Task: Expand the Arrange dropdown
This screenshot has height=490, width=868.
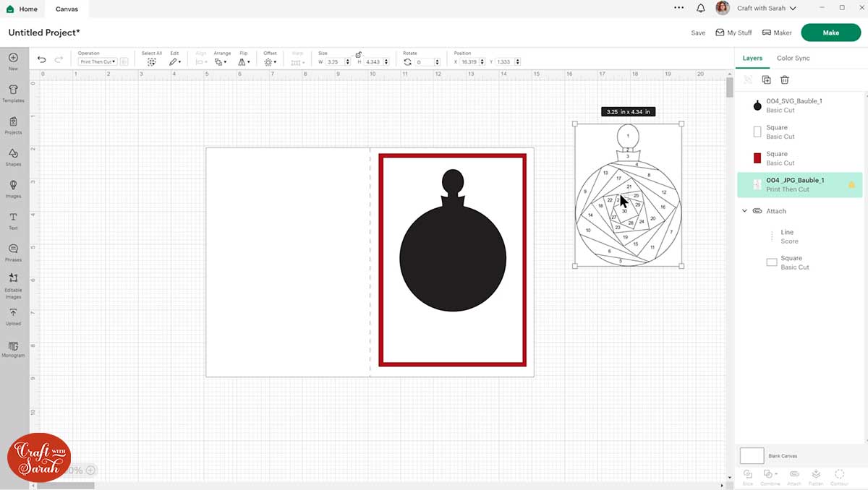Action: click(x=221, y=62)
